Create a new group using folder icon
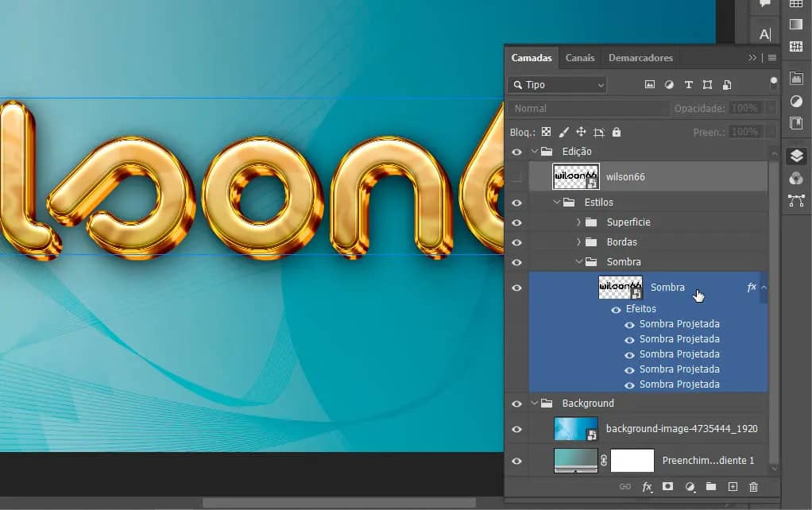This screenshot has height=510, width=812. point(710,486)
